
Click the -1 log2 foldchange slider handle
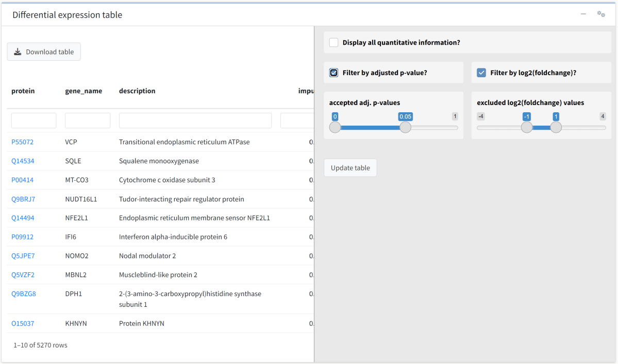(527, 127)
